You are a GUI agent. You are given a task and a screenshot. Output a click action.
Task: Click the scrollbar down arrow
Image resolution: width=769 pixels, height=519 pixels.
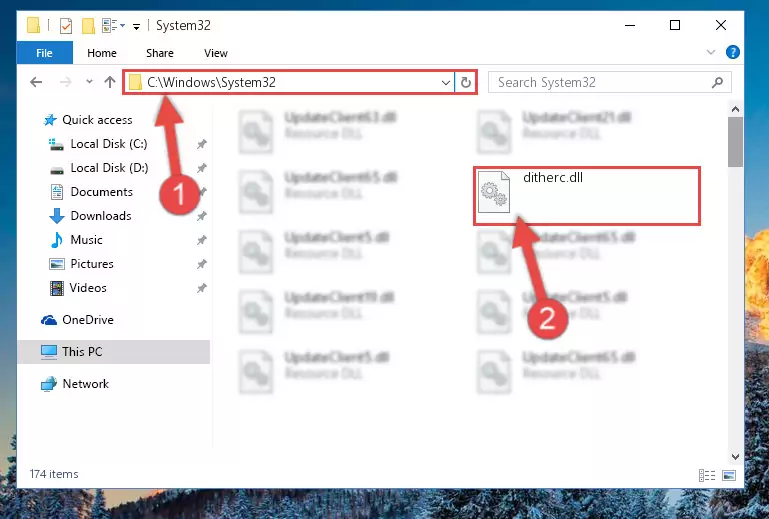point(735,456)
